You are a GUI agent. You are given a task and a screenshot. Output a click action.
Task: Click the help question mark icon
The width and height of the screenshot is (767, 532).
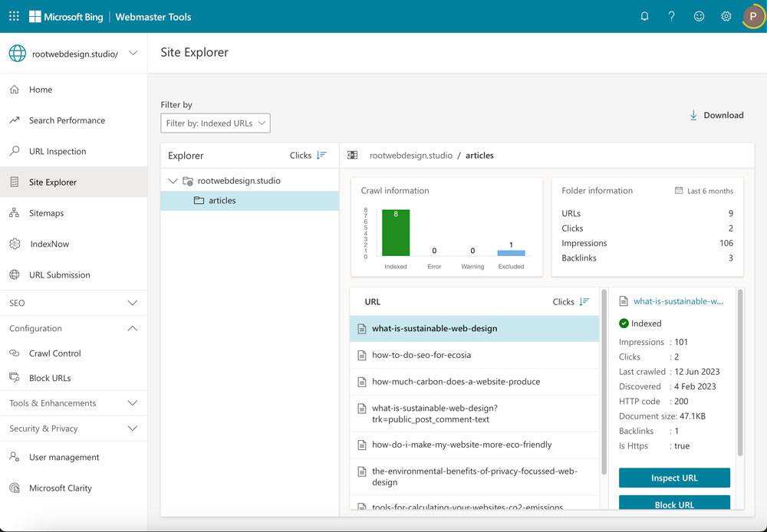tap(672, 16)
